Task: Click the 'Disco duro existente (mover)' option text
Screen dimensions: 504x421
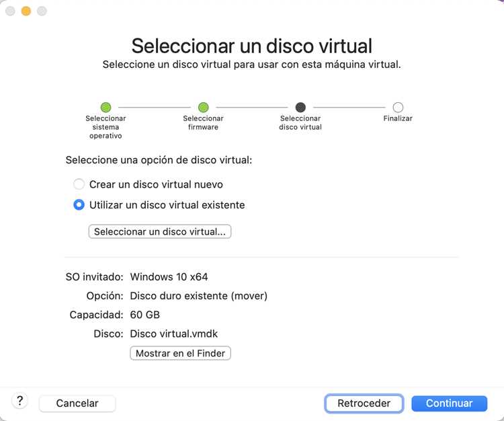Action: pos(199,296)
